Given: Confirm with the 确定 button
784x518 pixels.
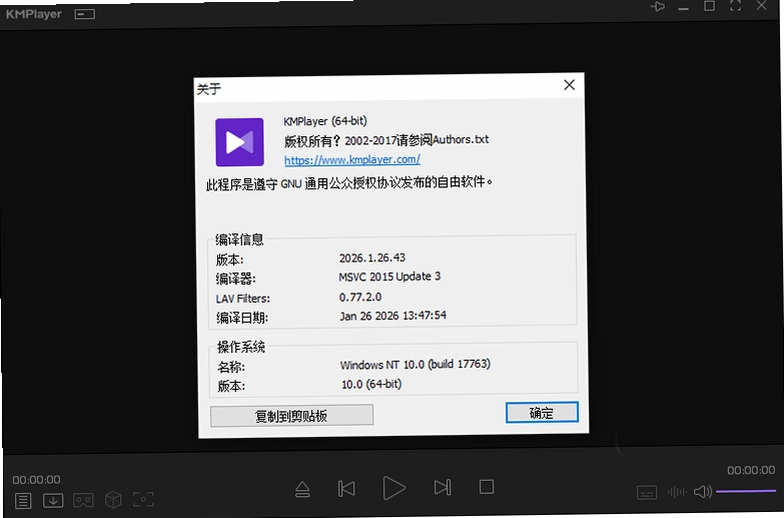Looking at the screenshot, I should (x=542, y=412).
